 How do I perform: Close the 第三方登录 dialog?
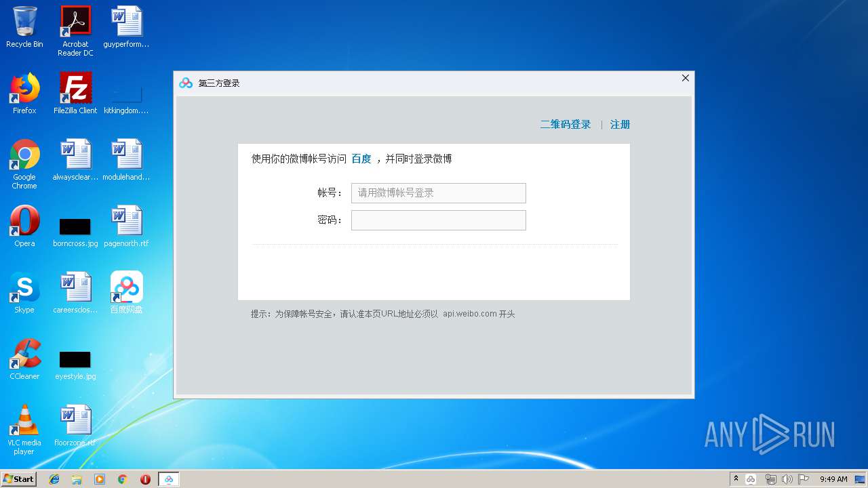[686, 78]
